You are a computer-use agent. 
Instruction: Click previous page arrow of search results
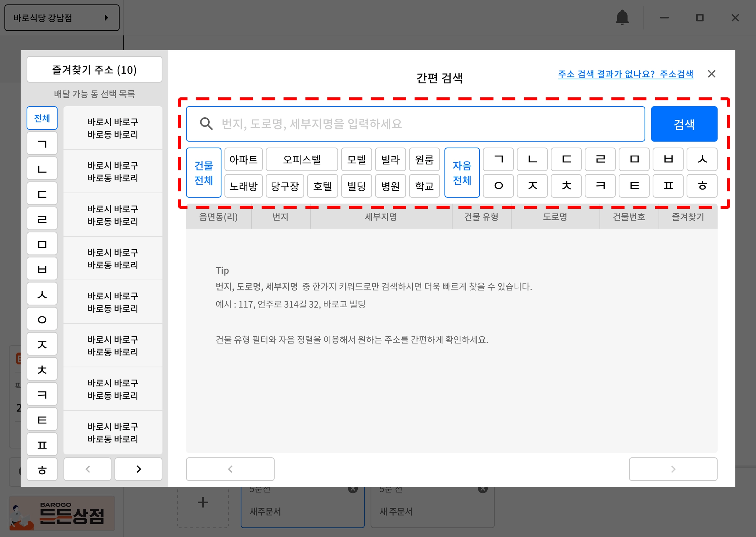[x=230, y=469]
